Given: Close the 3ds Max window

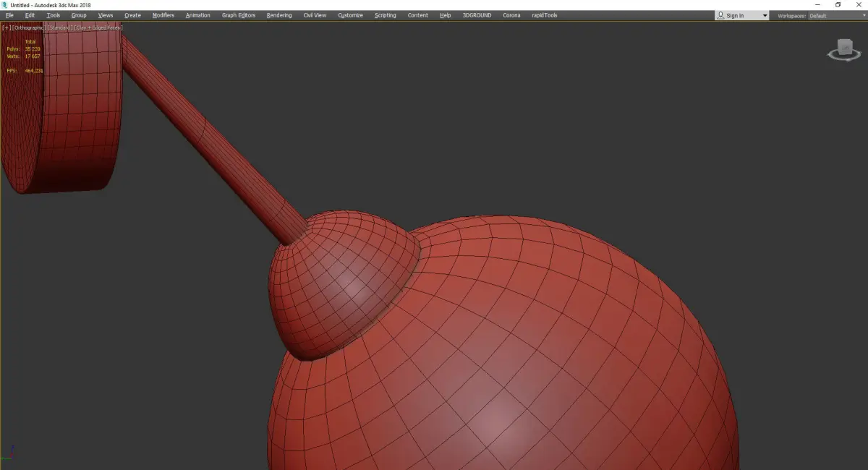Looking at the screenshot, I should tap(859, 4).
